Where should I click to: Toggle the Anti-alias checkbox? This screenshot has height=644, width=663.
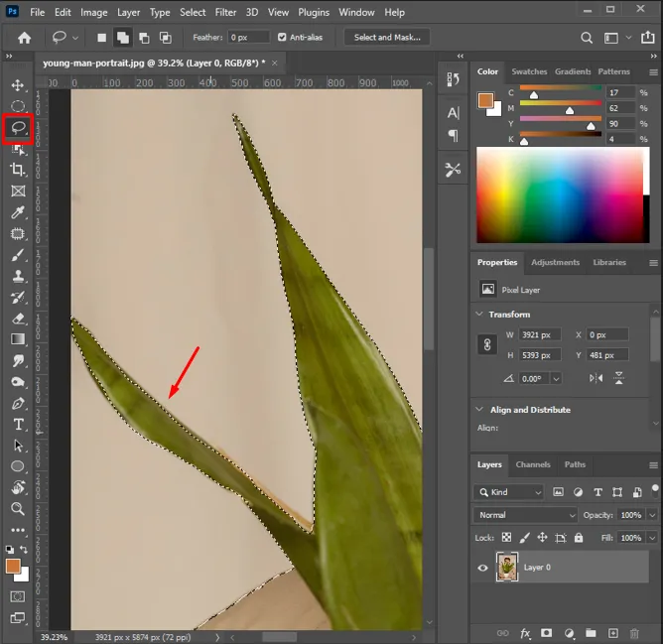coord(282,38)
